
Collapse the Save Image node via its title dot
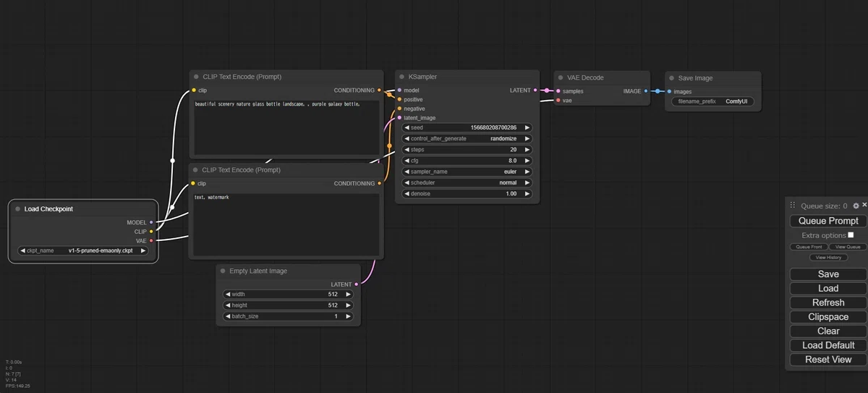671,78
